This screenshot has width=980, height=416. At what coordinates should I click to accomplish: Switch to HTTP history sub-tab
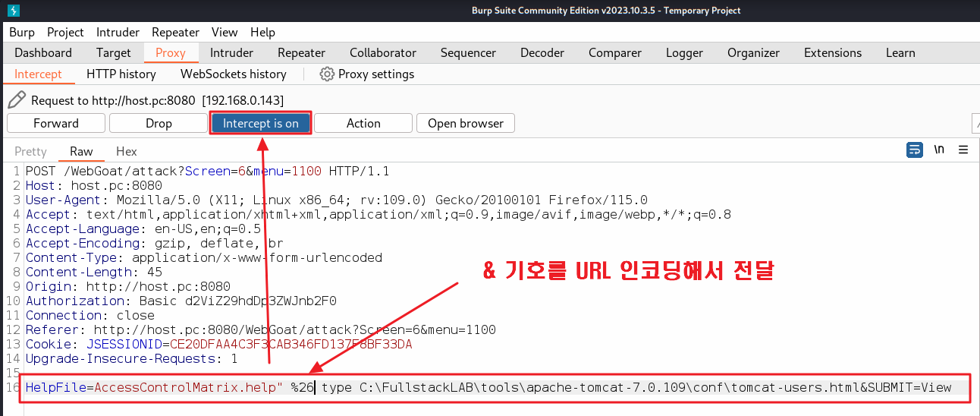(x=121, y=74)
